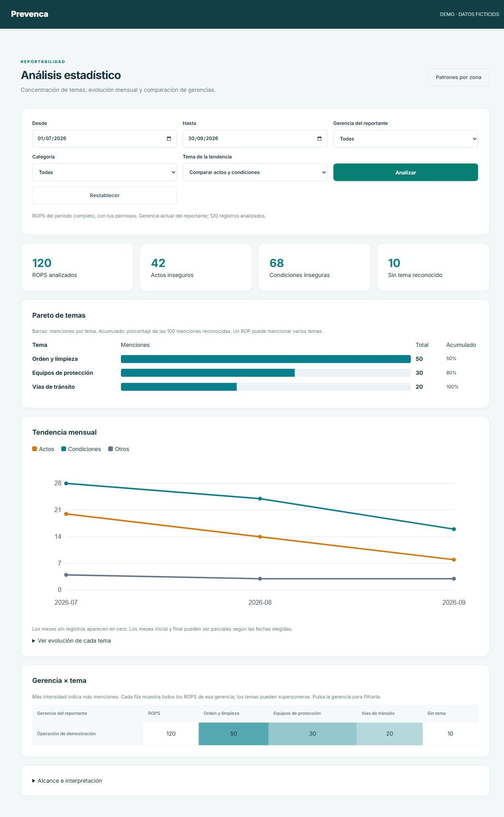Click the 68 Condiciones inseguras card

(x=315, y=267)
